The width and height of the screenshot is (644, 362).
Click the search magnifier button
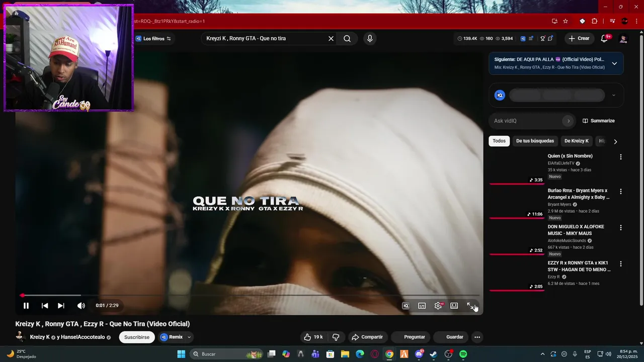tap(347, 39)
